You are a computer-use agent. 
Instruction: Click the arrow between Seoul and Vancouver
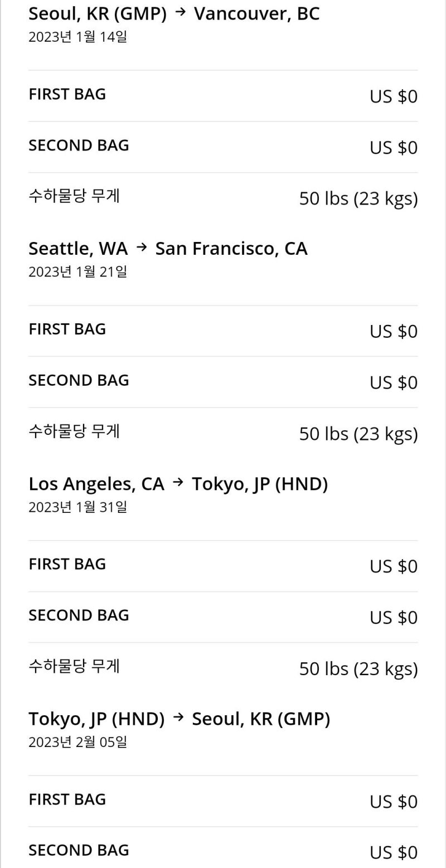pyautogui.click(x=180, y=13)
